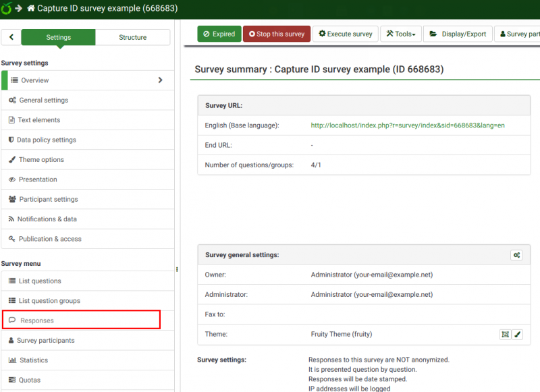Click the Execute survey button
540x392 pixels.
(345, 34)
